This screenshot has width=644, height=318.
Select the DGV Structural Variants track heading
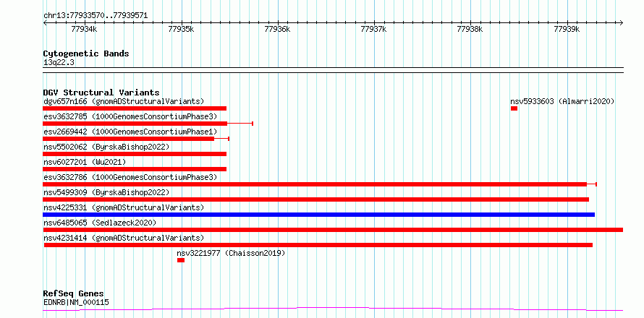[x=101, y=93]
